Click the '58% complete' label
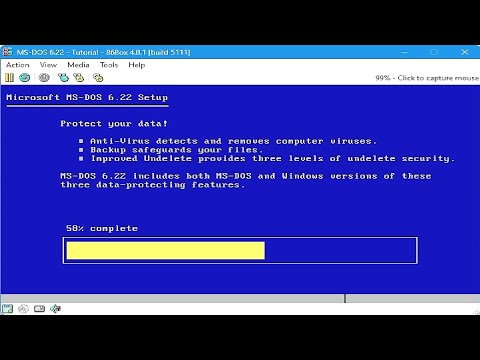The width and height of the screenshot is (480, 360). coord(102,228)
